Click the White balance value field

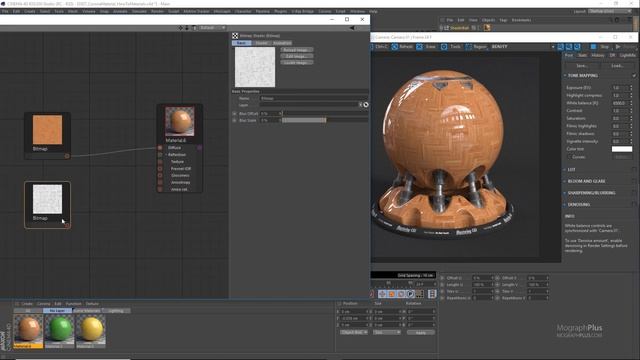[x=620, y=103]
